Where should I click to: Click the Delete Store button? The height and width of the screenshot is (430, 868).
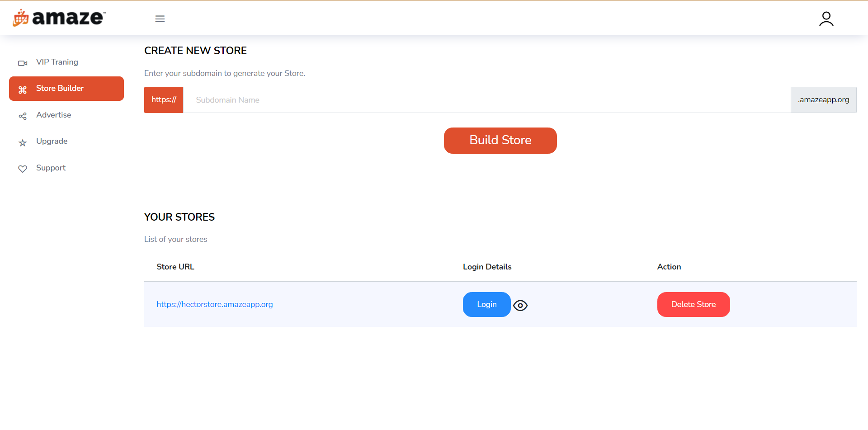coord(693,304)
